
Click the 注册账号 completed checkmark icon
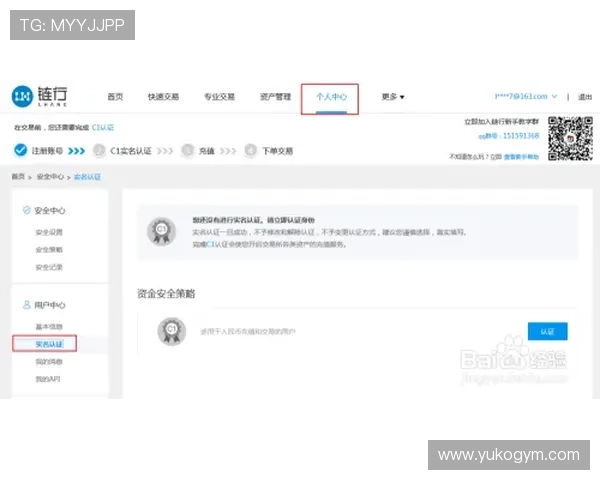click(20, 150)
